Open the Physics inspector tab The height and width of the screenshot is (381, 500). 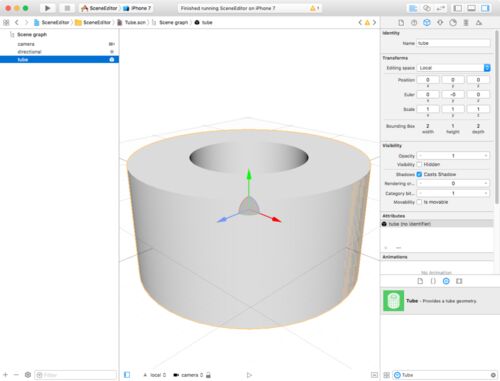(x=466, y=23)
